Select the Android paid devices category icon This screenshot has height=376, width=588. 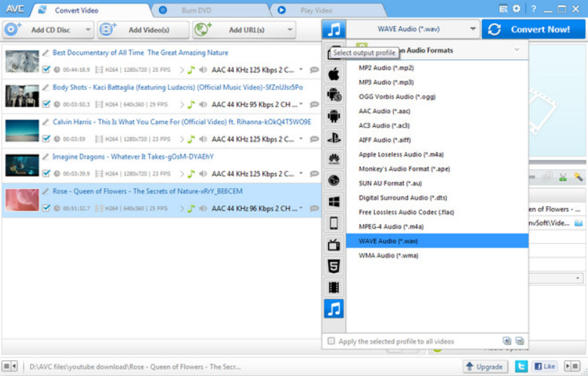tap(334, 94)
